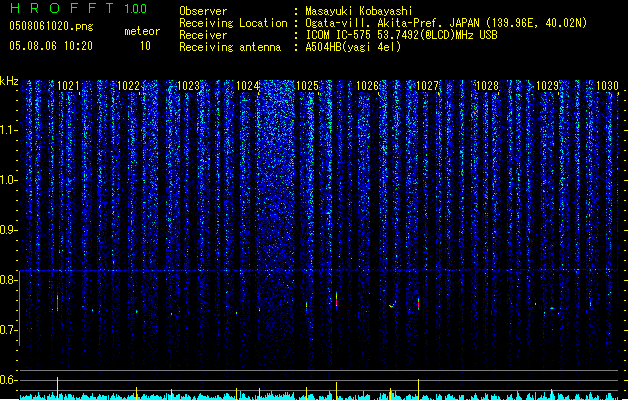Click the 1023 time marker
Viewport: 629px width, 400px height.
point(188,86)
